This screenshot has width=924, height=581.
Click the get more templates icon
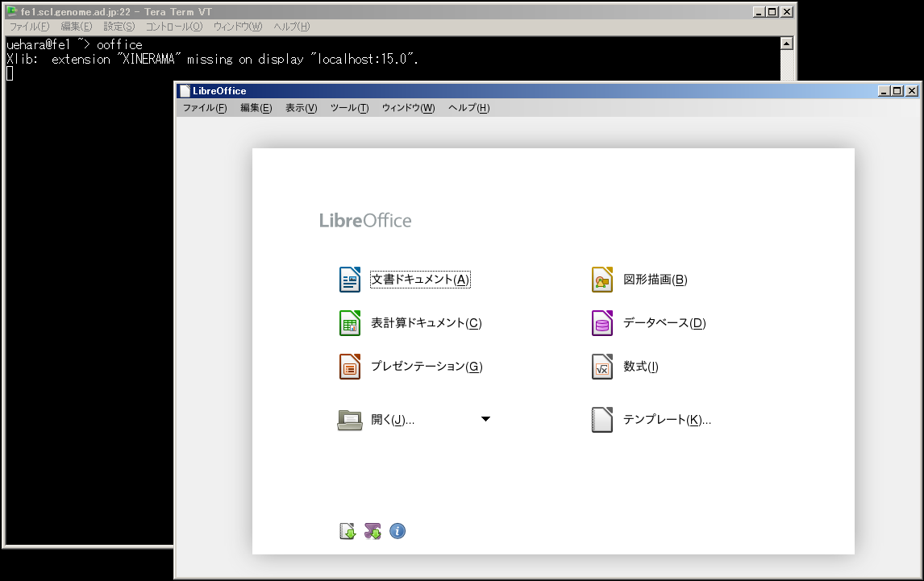click(x=348, y=532)
